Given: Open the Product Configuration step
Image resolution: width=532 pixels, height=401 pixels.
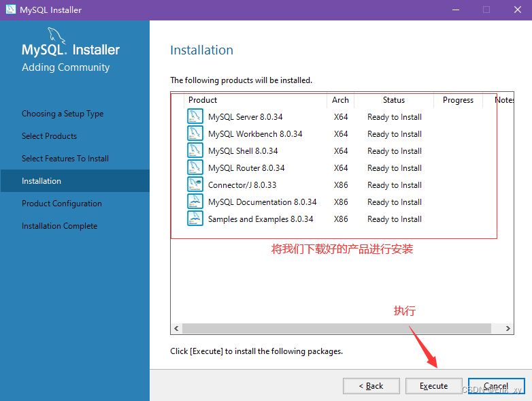Looking at the screenshot, I should point(62,204).
